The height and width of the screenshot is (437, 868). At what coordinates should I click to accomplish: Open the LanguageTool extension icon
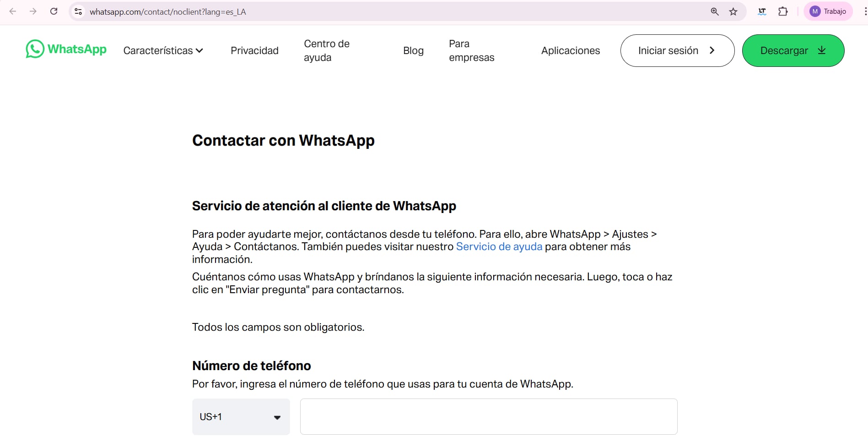[762, 11]
